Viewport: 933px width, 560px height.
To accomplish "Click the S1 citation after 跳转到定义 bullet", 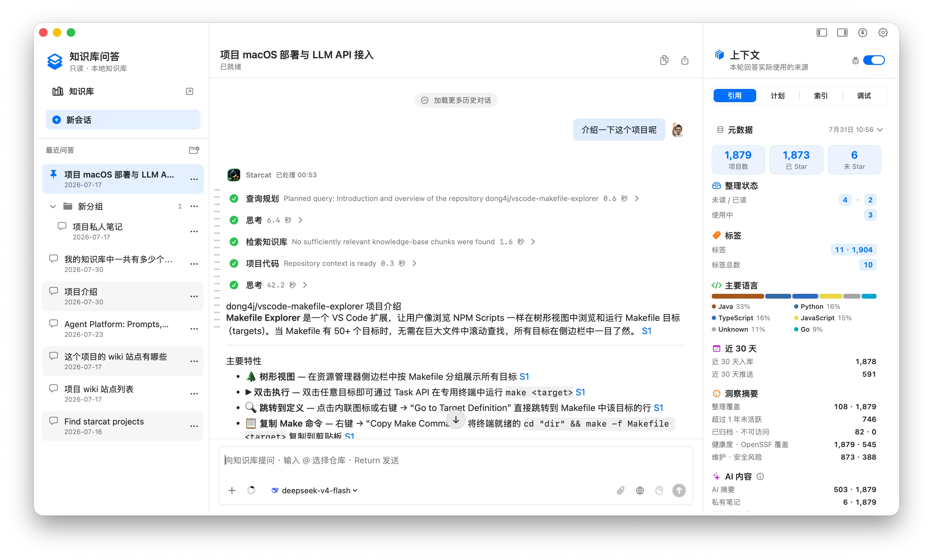I will point(658,408).
